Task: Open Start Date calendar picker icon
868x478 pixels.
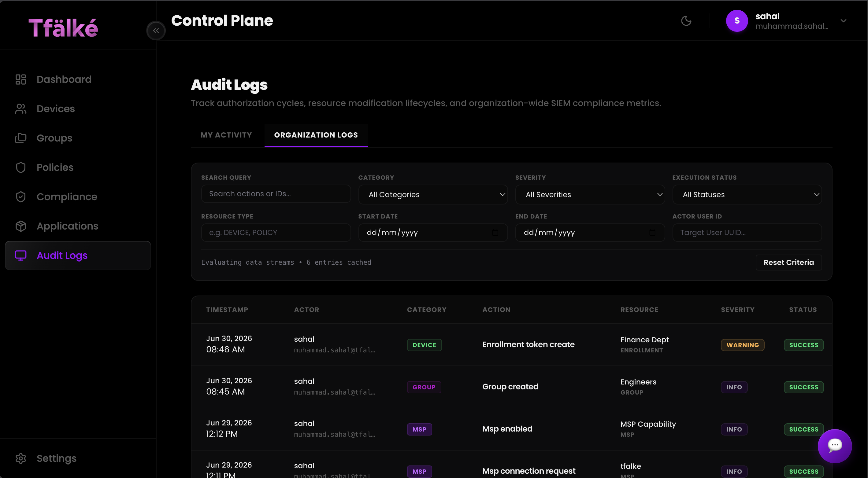Action: (x=495, y=233)
